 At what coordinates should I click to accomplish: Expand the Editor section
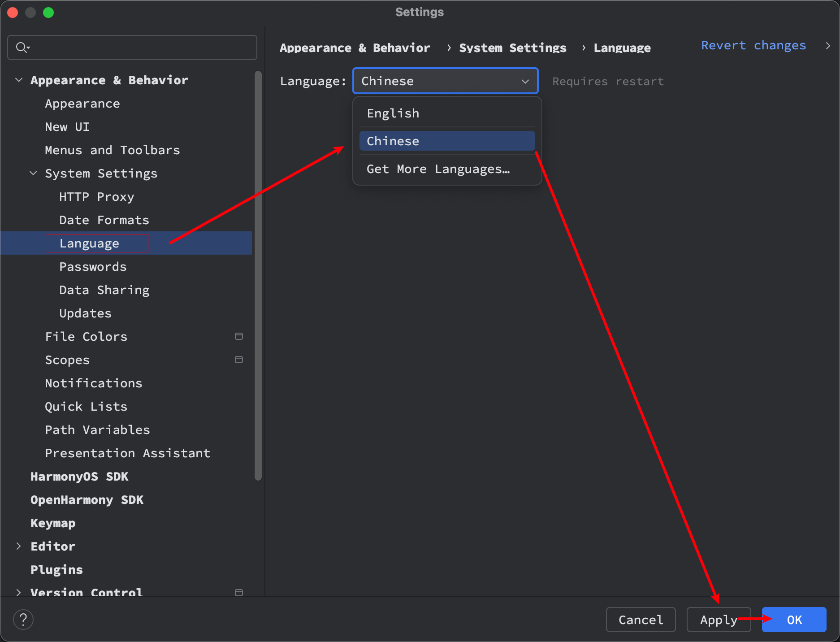pyautogui.click(x=19, y=546)
